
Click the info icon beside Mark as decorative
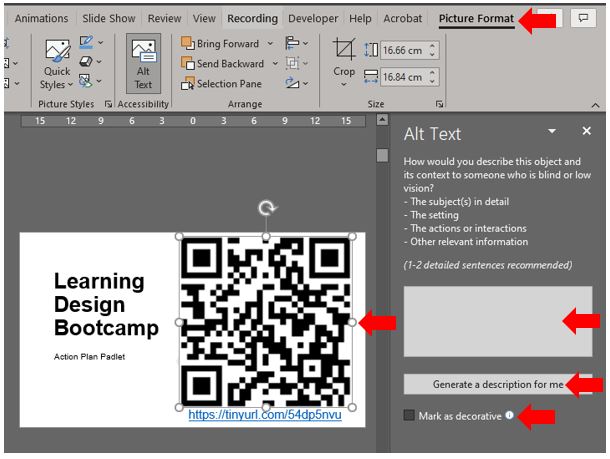pos(509,415)
